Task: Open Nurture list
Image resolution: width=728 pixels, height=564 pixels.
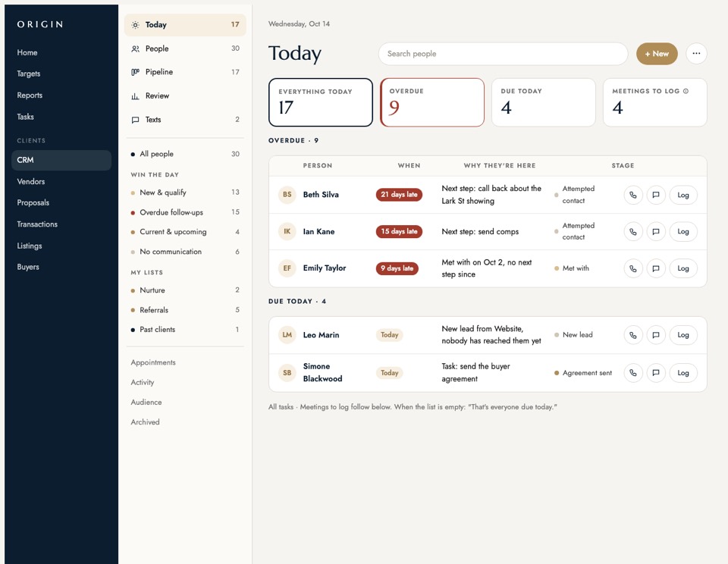Action: click(185, 290)
